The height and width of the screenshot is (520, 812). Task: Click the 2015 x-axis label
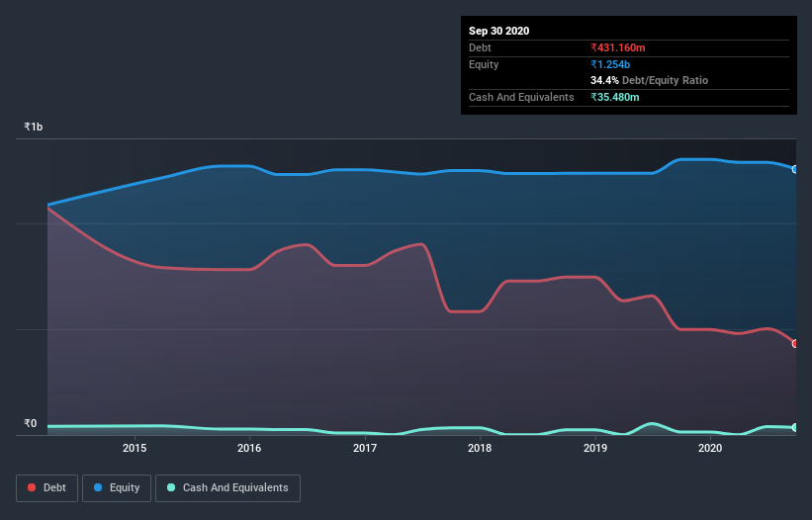(x=135, y=448)
